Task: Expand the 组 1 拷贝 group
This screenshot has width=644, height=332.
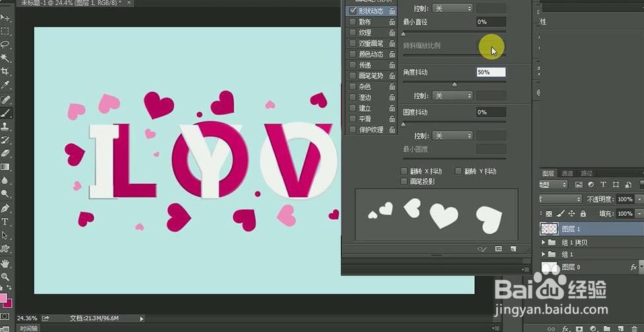Action: (x=544, y=242)
